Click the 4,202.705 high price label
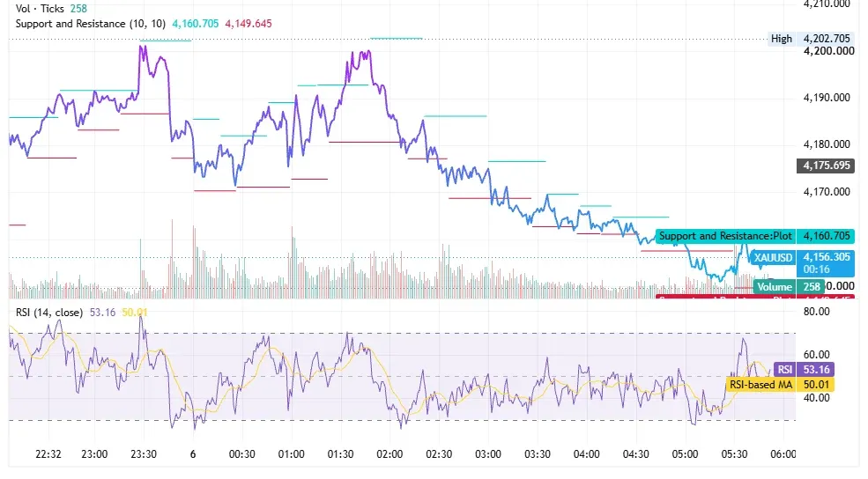Screen dimensions: 868x479 click(x=827, y=39)
